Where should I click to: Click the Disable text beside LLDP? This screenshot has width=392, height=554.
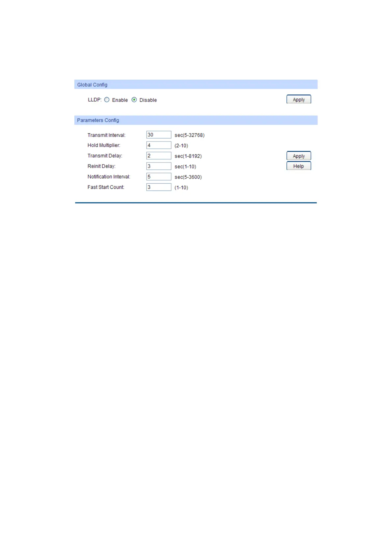148,100
